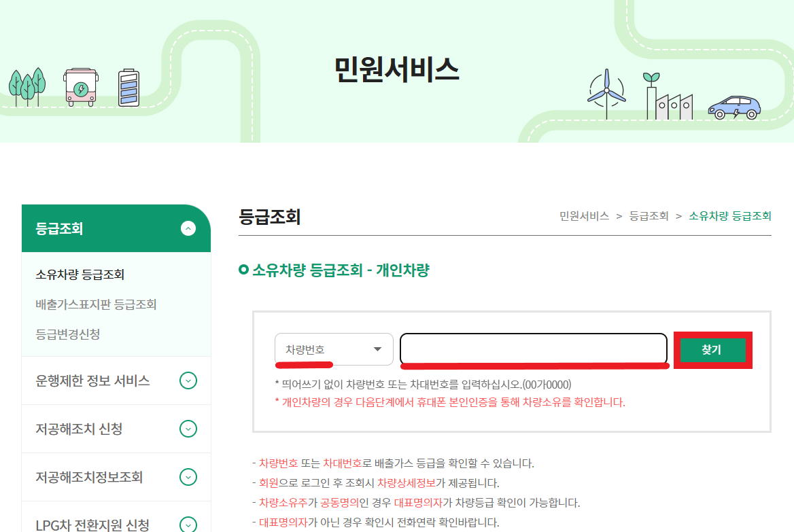Click 소유차량 등급조회 - 개인차량 heading

(x=341, y=270)
